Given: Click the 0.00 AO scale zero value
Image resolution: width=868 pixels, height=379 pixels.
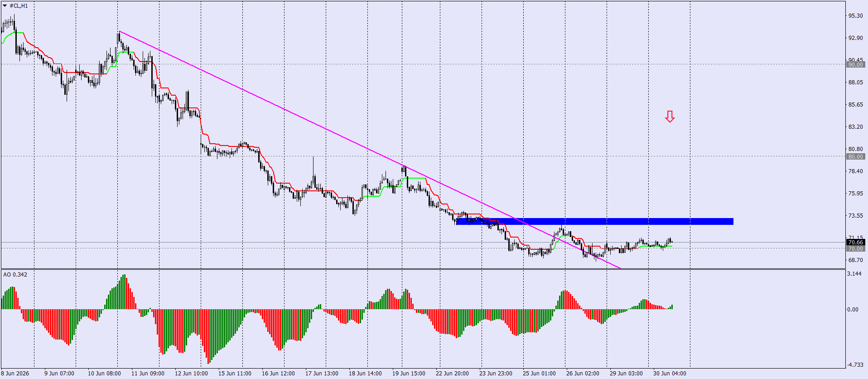Looking at the screenshot, I should (x=853, y=310).
